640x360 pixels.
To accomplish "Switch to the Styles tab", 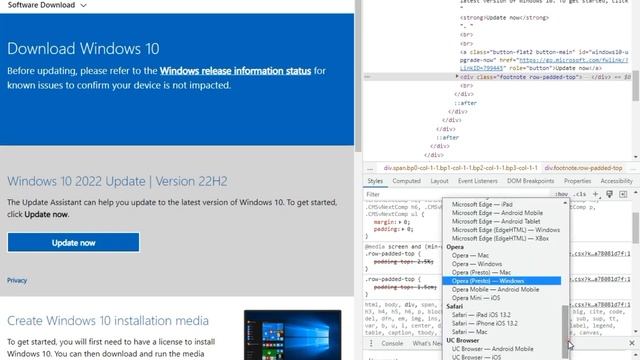I will [x=375, y=181].
